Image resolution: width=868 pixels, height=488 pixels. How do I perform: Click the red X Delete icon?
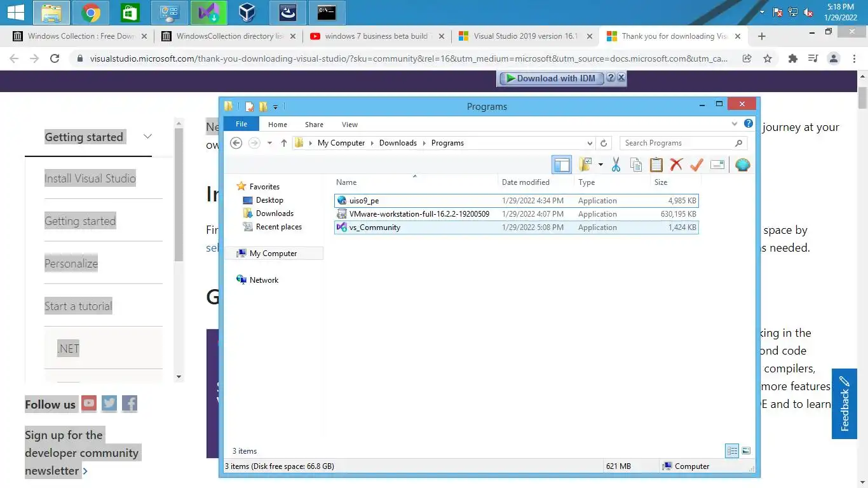point(676,165)
